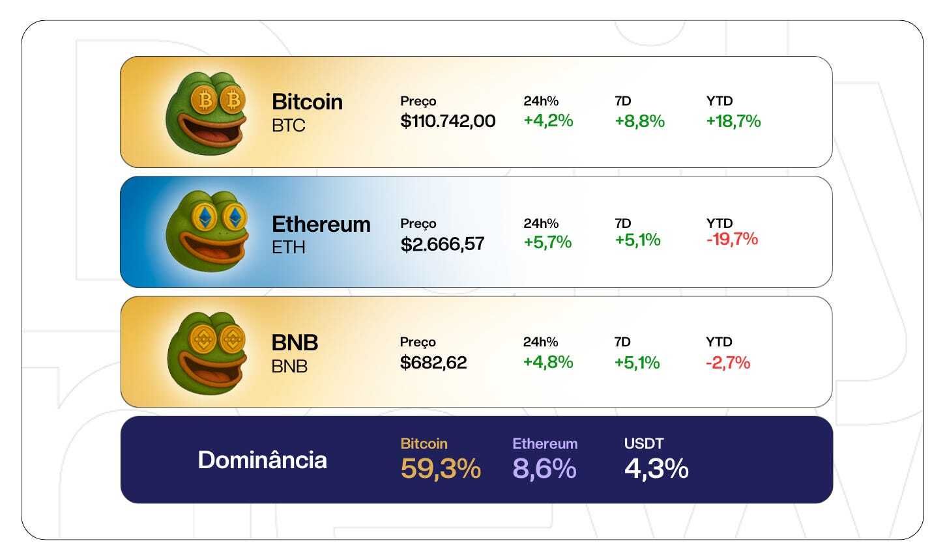Viewport: 945px width, 560px height.
Task: Click Bitcoin 24h% value +4,2%
Action: [x=548, y=120]
